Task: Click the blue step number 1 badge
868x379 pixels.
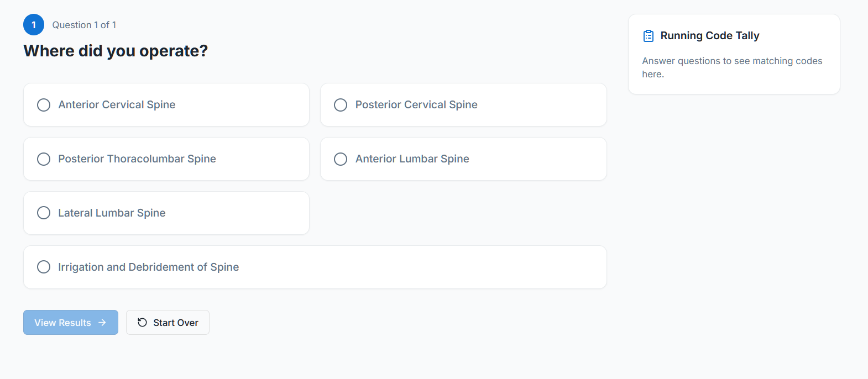Action: tap(34, 24)
